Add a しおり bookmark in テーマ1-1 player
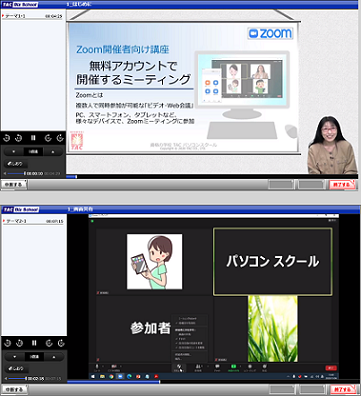This screenshot has width=361, height=396. pos(16,164)
